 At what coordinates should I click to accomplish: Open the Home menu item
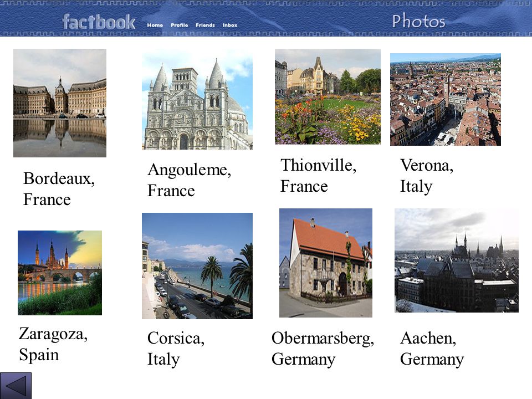pyautogui.click(x=155, y=25)
